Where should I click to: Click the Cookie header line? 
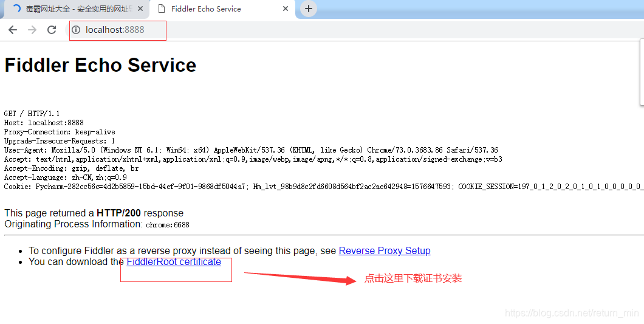point(324,187)
